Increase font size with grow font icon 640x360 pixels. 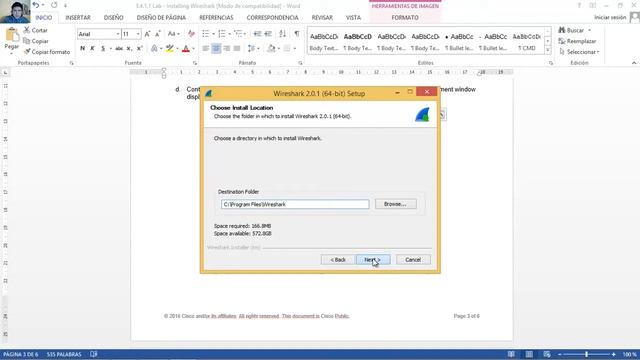[x=147, y=34]
